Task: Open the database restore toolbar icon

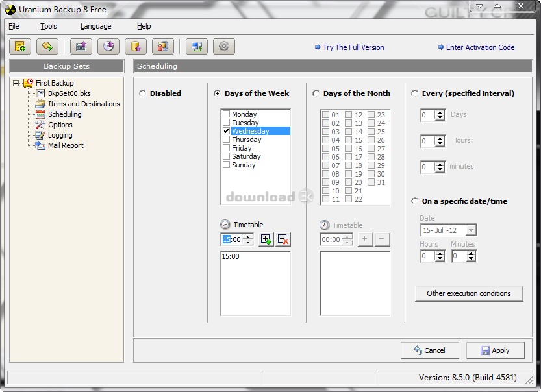Action: pyautogui.click(x=136, y=47)
